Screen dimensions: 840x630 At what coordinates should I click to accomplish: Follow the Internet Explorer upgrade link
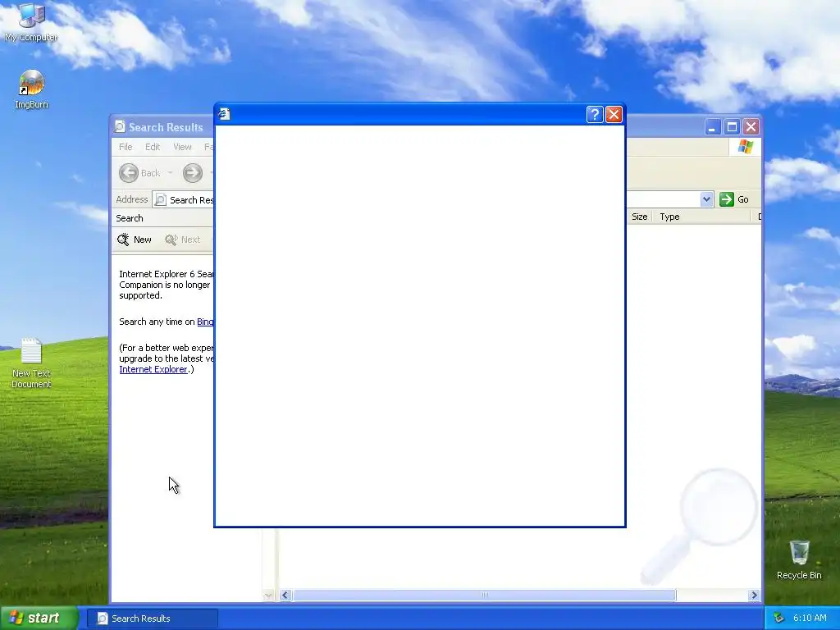(x=153, y=369)
